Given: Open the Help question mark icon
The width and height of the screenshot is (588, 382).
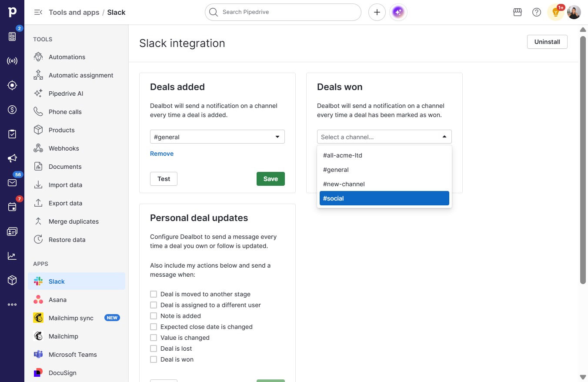Looking at the screenshot, I should point(537,12).
